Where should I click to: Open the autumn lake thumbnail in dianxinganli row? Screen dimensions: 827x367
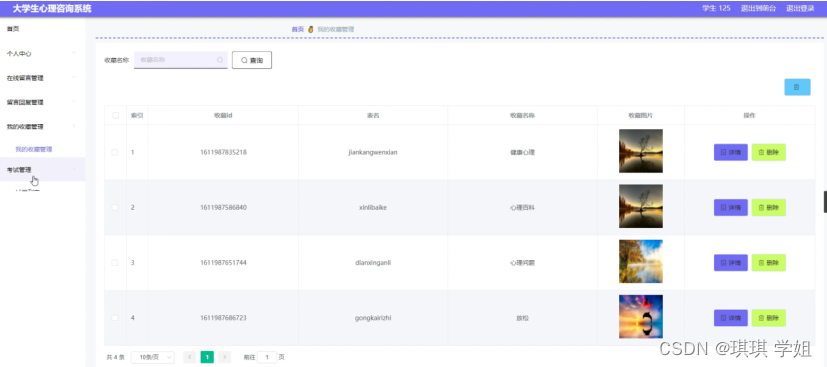641,262
